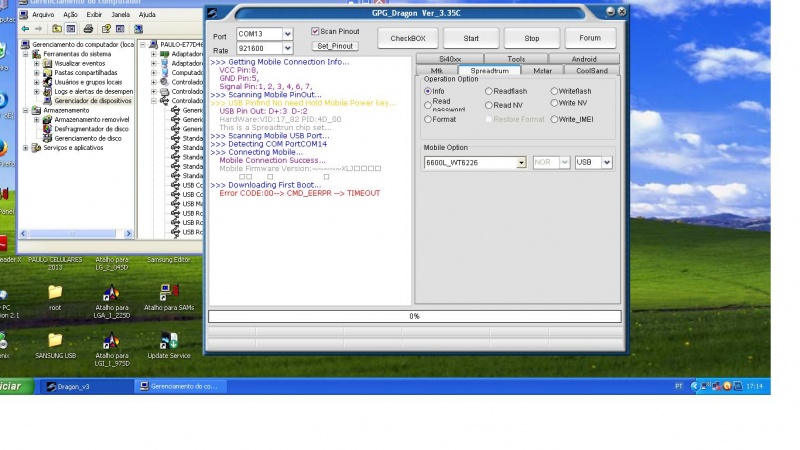Image resolution: width=800 pixels, height=450 pixels.
Task: Click the up-one-level folder icon in the toolbar
Action: [x=57, y=29]
